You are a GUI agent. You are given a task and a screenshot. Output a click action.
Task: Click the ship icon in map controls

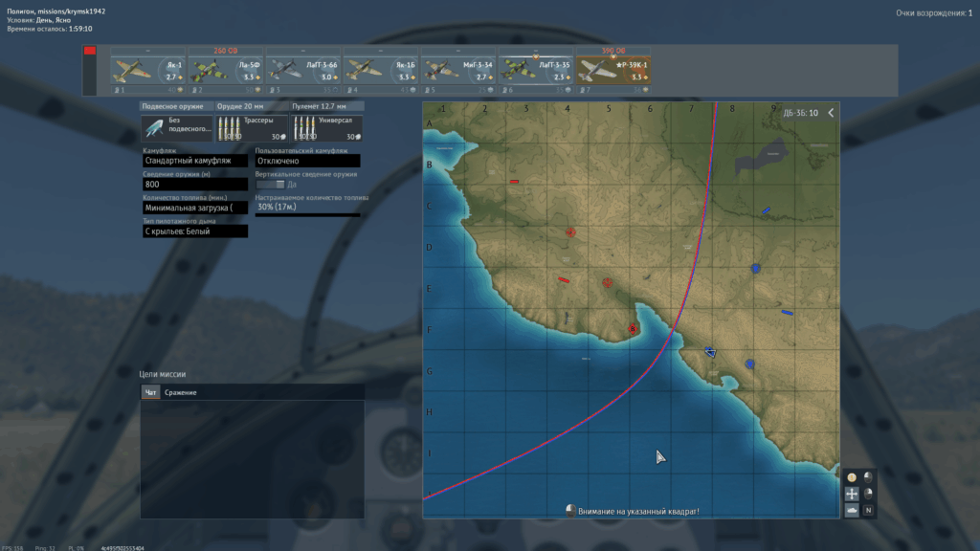pos(852,511)
